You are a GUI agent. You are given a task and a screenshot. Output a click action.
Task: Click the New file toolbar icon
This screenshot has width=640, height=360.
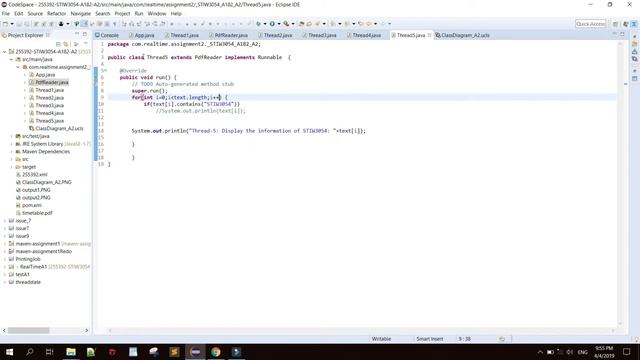[x=5, y=24]
